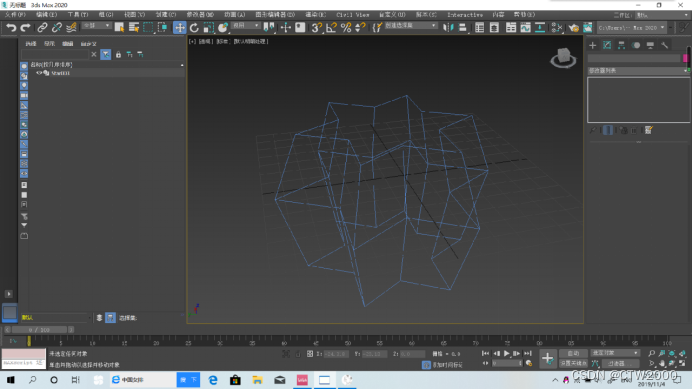This screenshot has width=693, height=390.
Task: Open Select by Name dialog icon
Action: coord(133,28)
